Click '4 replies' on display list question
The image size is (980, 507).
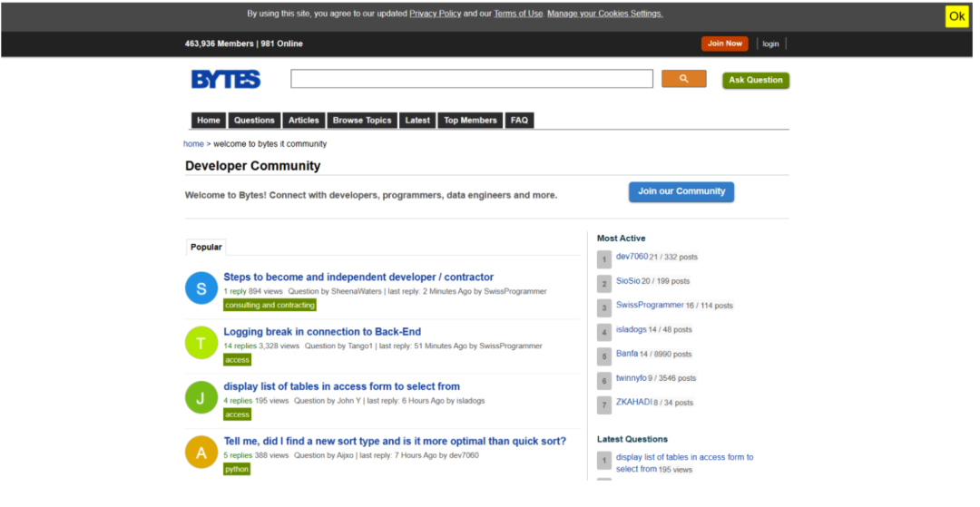coord(238,401)
